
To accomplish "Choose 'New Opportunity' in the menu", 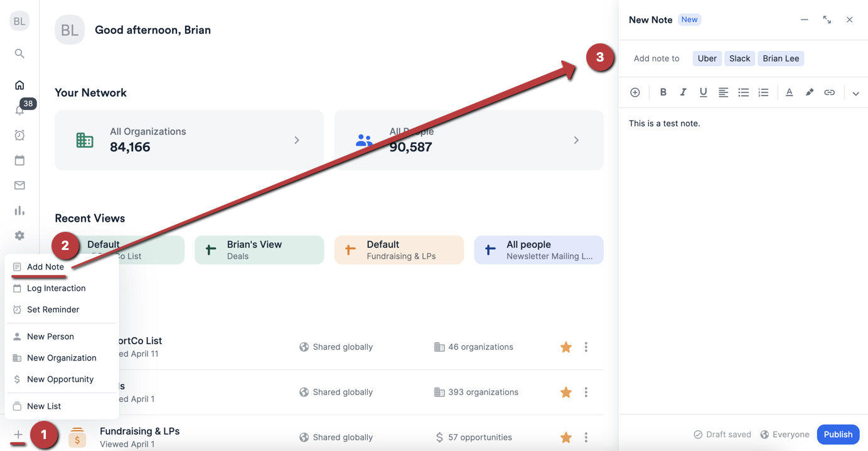I will tap(60, 379).
